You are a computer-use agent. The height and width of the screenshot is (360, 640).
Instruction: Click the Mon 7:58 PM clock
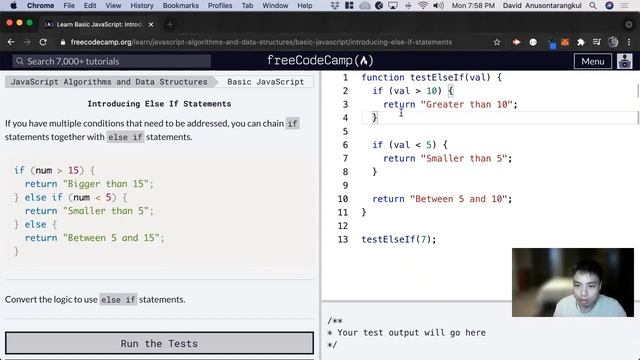[473, 5]
